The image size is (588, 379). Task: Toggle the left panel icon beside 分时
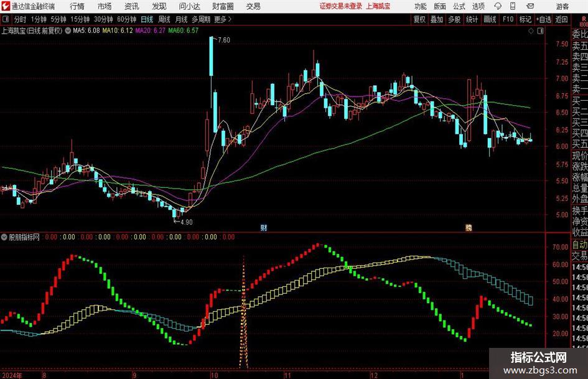click(x=5, y=19)
